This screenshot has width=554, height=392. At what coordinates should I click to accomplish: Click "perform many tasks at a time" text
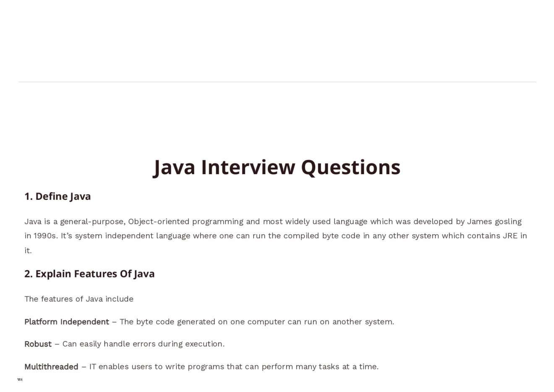coord(320,366)
